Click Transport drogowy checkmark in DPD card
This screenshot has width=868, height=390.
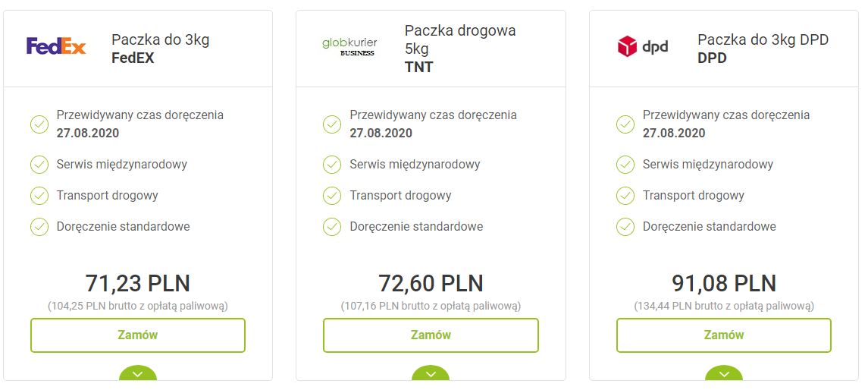(x=625, y=196)
